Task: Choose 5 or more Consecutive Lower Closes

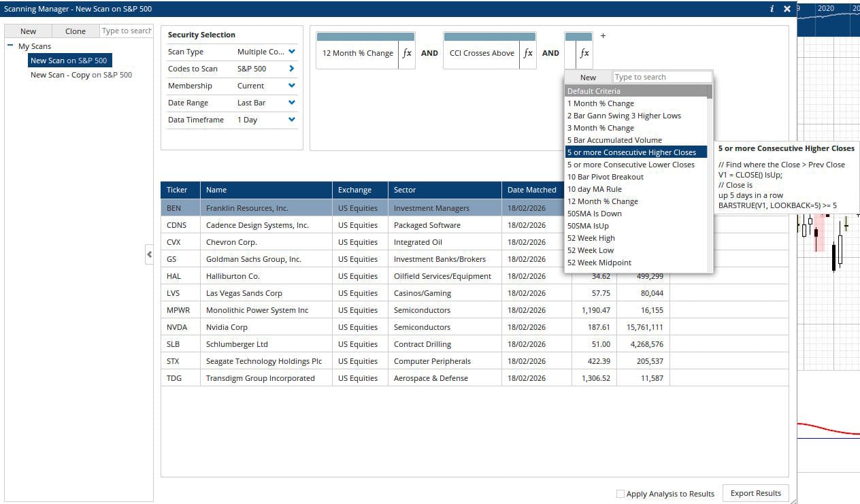Action: click(x=636, y=165)
